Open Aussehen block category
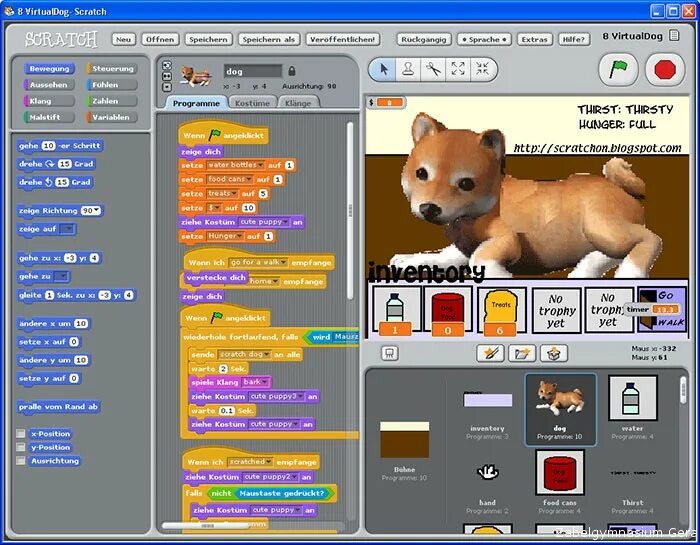 pos(49,85)
